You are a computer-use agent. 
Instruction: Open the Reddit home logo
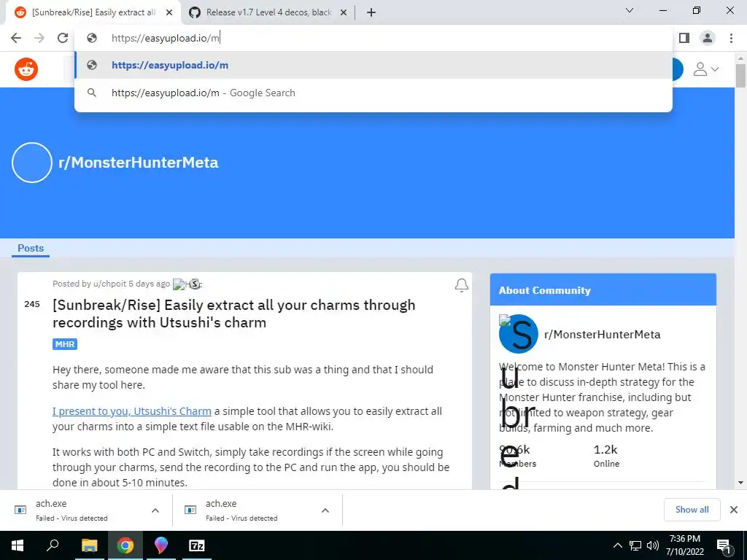[x=26, y=69]
